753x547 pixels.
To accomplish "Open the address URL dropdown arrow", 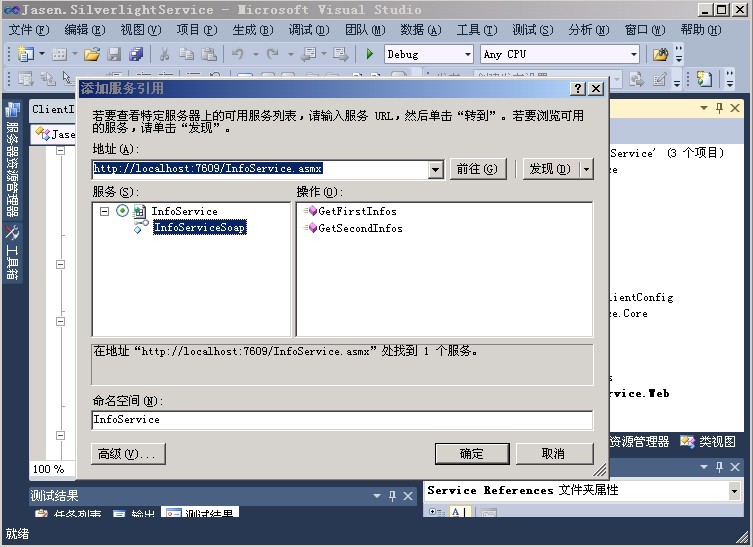I will click(435, 169).
